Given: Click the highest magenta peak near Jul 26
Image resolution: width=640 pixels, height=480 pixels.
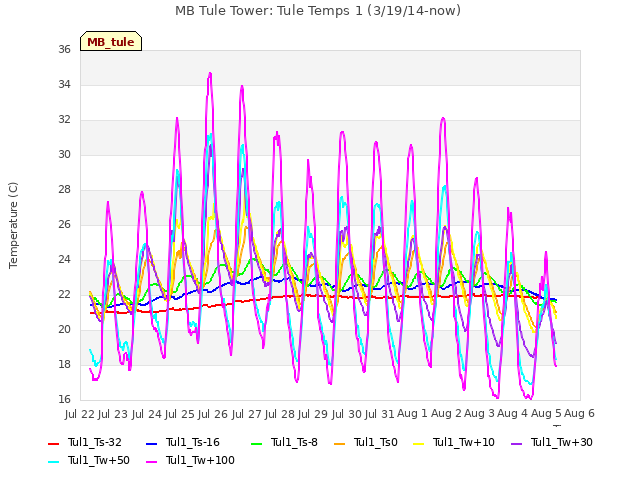Looking at the screenshot, I should point(210,73).
